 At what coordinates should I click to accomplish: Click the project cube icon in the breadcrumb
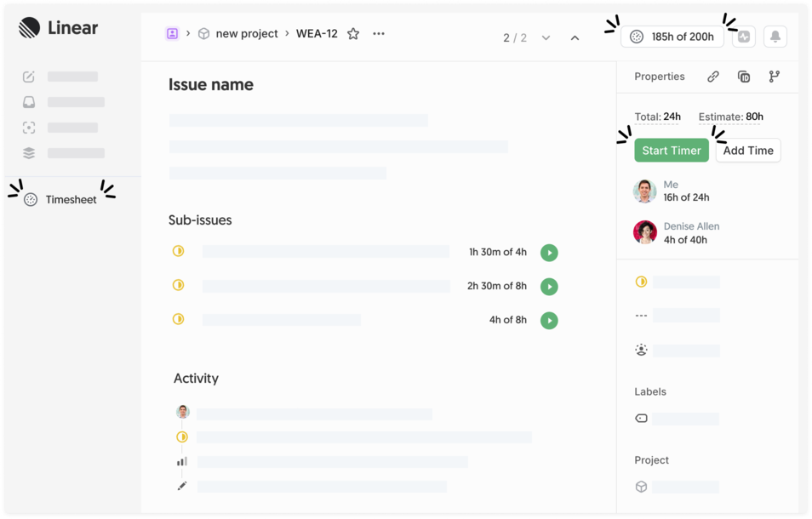tap(203, 33)
